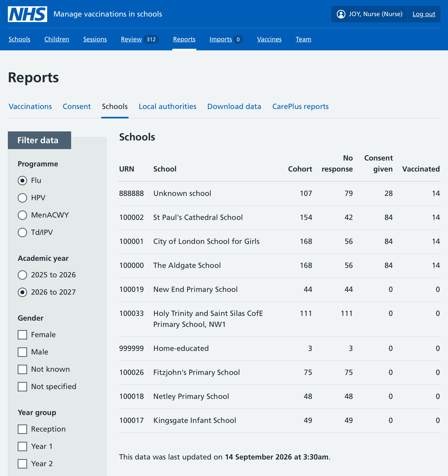Open the Vaccines navigation link
Image resolution: width=448 pixels, height=476 pixels.
tap(269, 39)
